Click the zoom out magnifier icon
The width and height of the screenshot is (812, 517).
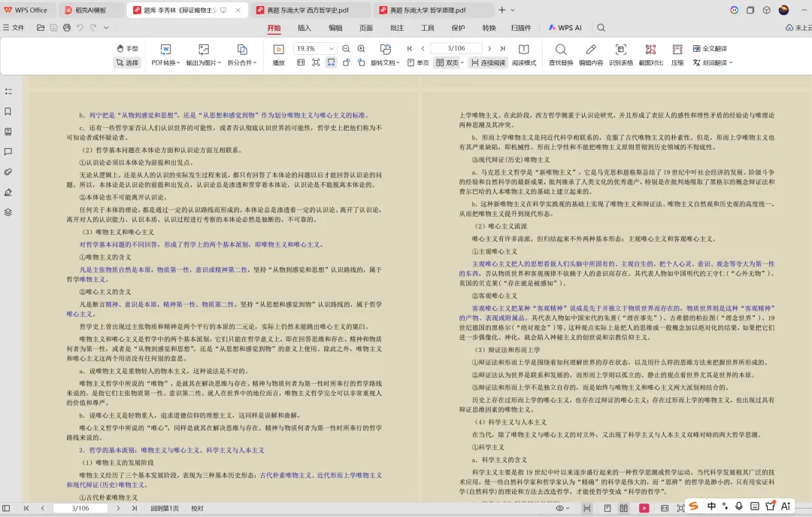coord(346,48)
